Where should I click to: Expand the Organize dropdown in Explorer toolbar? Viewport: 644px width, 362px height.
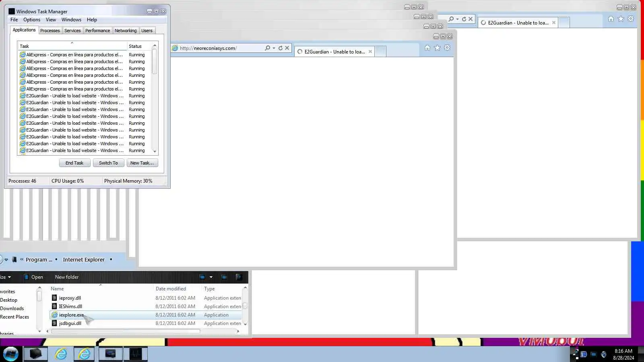click(6, 277)
